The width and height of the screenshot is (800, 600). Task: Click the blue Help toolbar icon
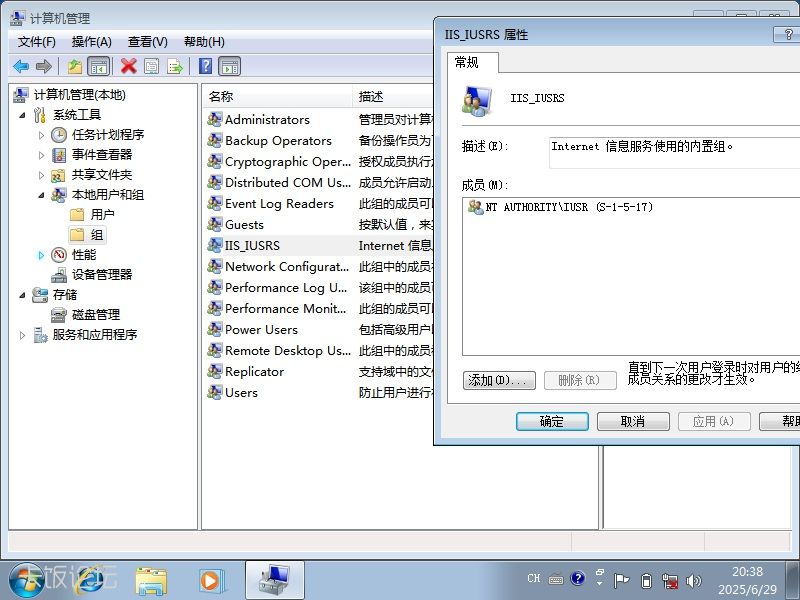[206, 66]
